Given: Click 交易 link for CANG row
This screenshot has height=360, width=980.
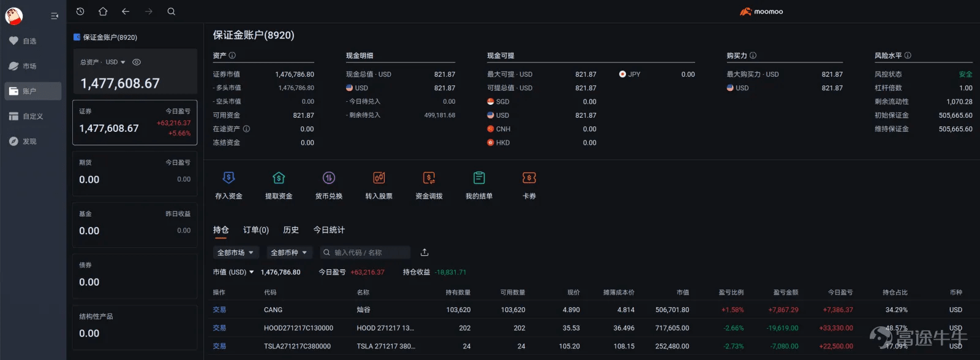Looking at the screenshot, I should click(219, 310).
